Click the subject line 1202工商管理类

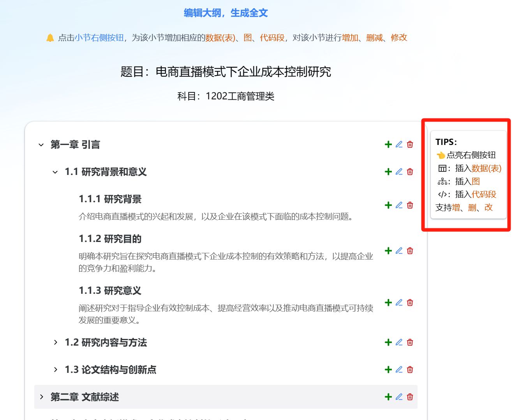pos(240,96)
